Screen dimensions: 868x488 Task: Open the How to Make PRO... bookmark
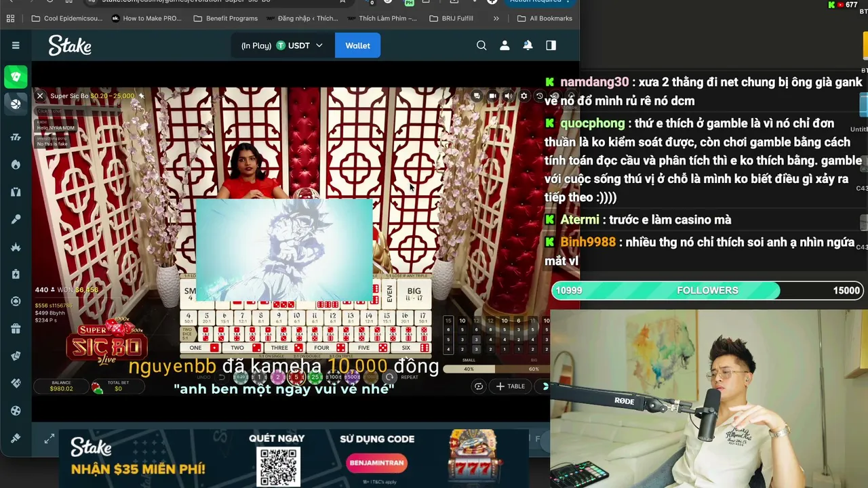pos(146,18)
